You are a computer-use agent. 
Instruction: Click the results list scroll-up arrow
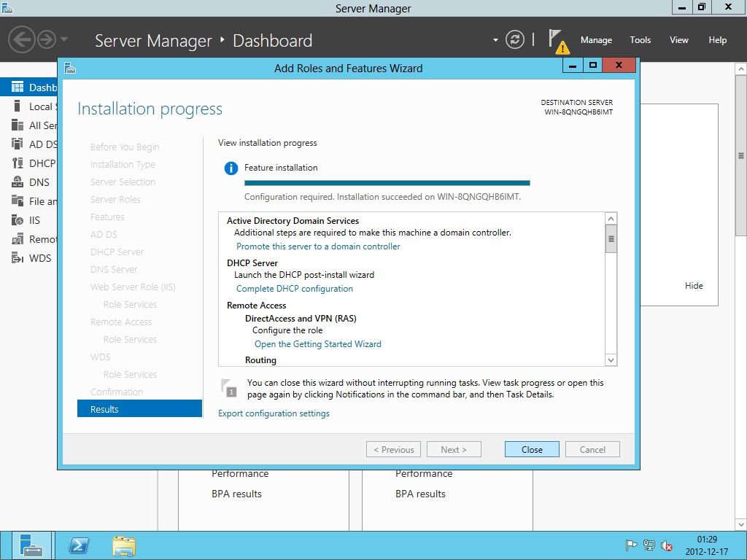click(611, 219)
